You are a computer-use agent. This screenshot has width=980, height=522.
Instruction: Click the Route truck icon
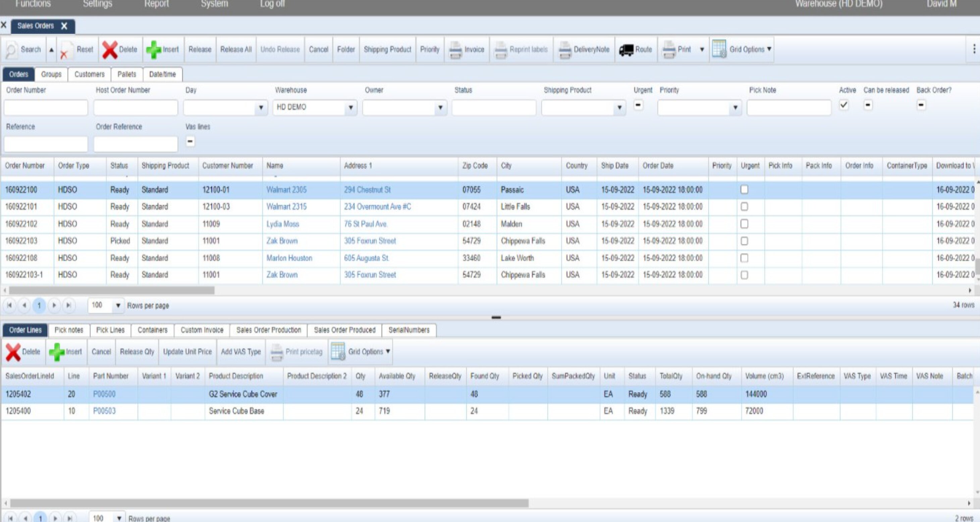click(626, 50)
